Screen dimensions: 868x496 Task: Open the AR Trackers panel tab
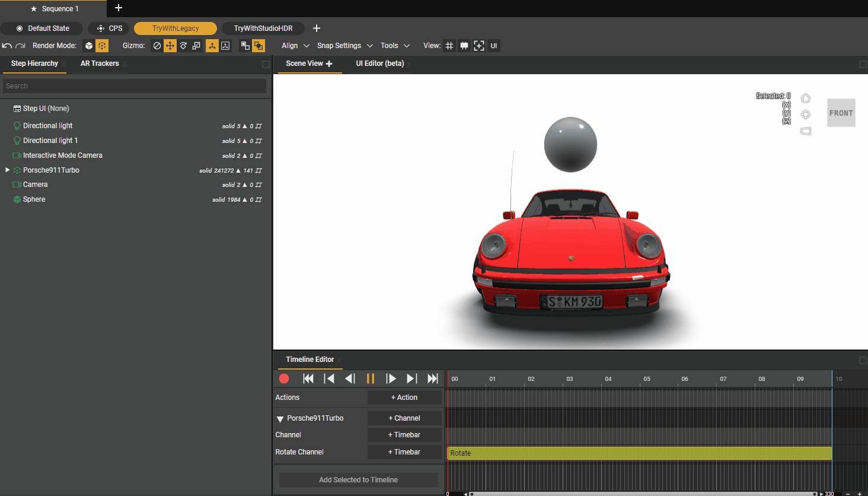100,63
